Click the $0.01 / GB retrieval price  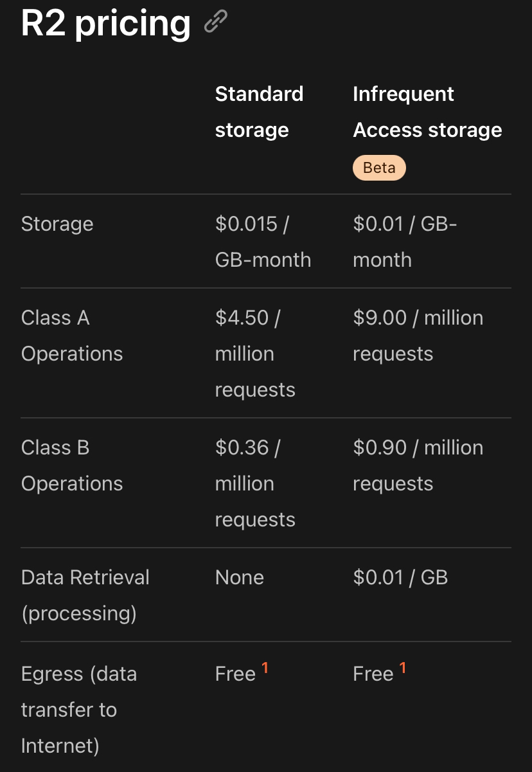pyautogui.click(x=400, y=577)
